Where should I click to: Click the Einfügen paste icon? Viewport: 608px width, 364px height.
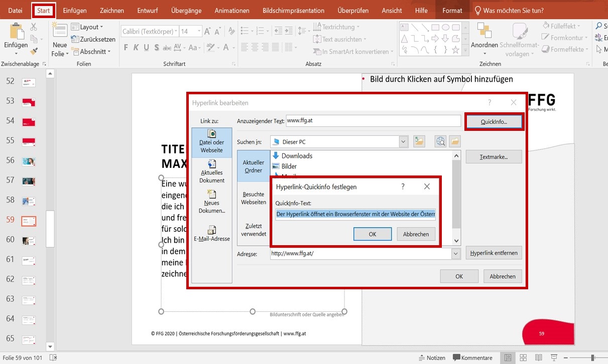pyautogui.click(x=16, y=31)
